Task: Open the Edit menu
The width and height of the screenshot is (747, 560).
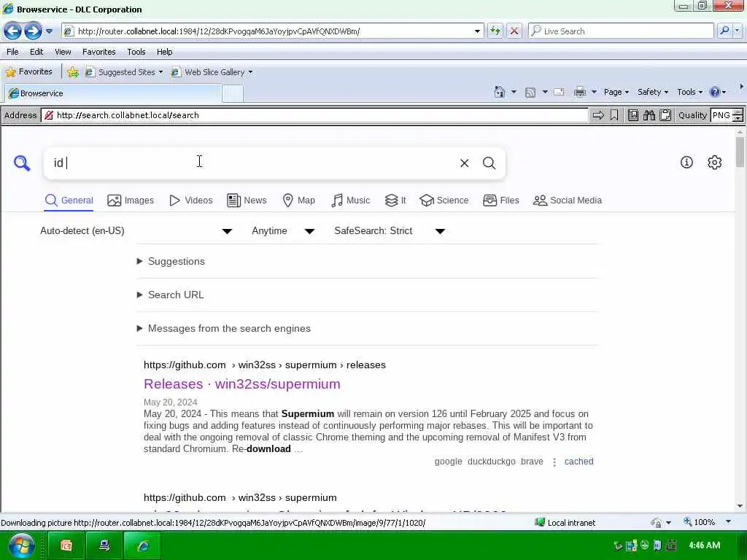Action: click(x=36, y=52)
